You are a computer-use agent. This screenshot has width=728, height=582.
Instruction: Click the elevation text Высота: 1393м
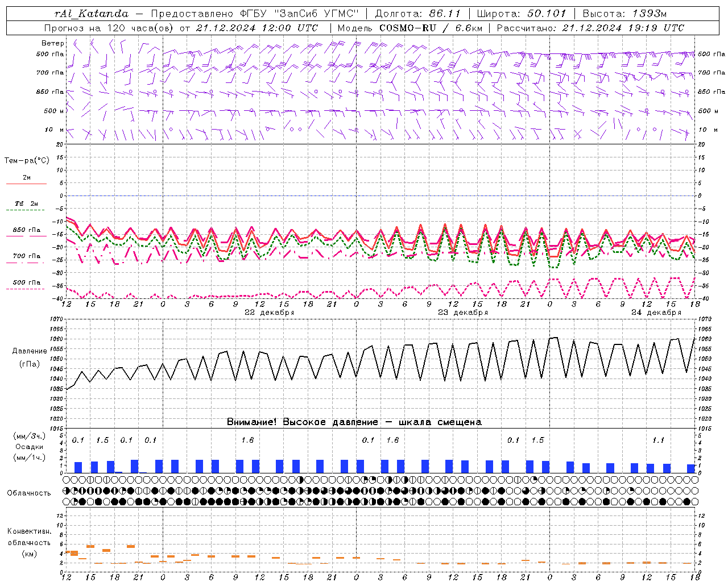click(624, 14)
